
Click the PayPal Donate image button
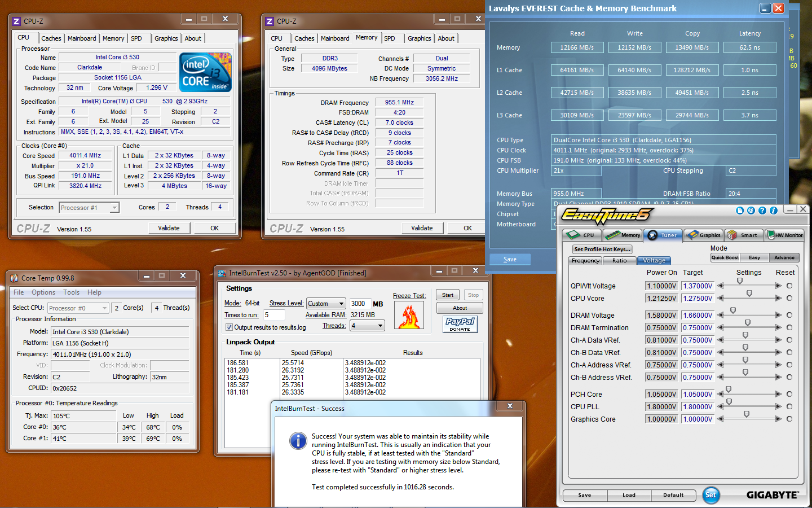click(x=460, y=324)
